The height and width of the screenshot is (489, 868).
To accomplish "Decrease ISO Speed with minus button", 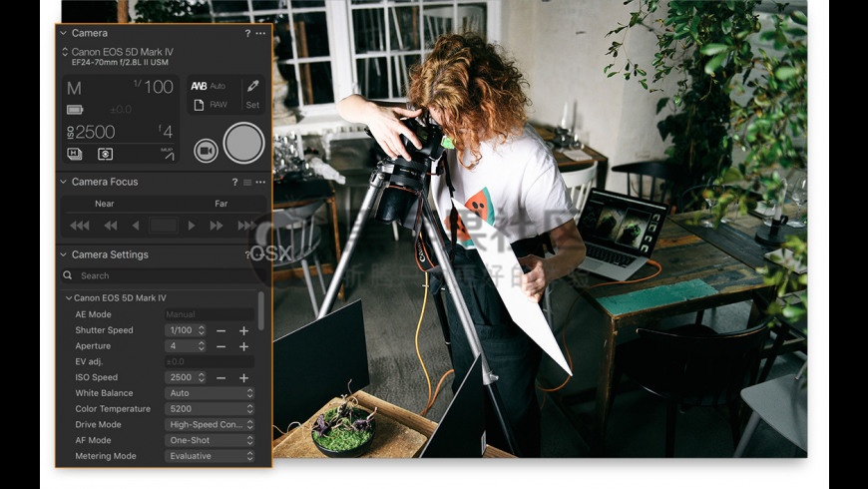I will point(220,377).
